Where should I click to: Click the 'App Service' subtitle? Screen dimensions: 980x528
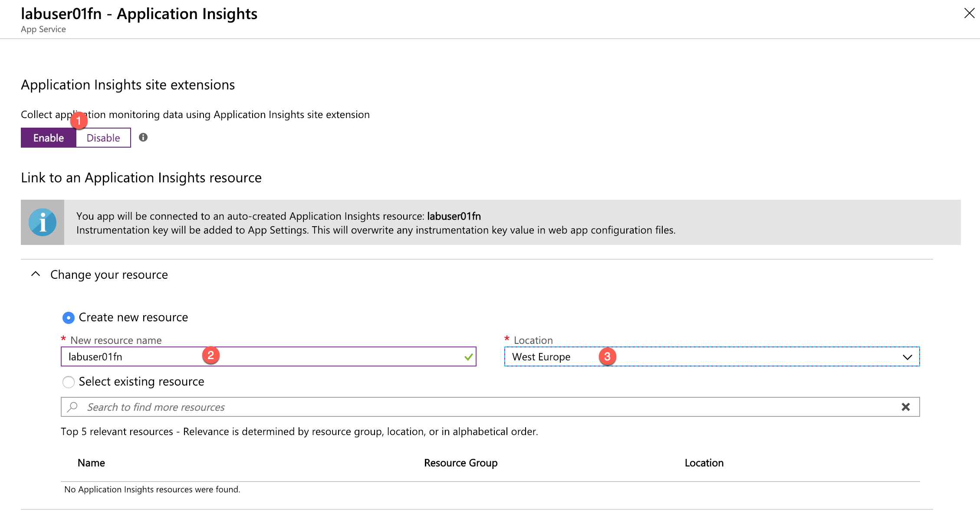43,29
